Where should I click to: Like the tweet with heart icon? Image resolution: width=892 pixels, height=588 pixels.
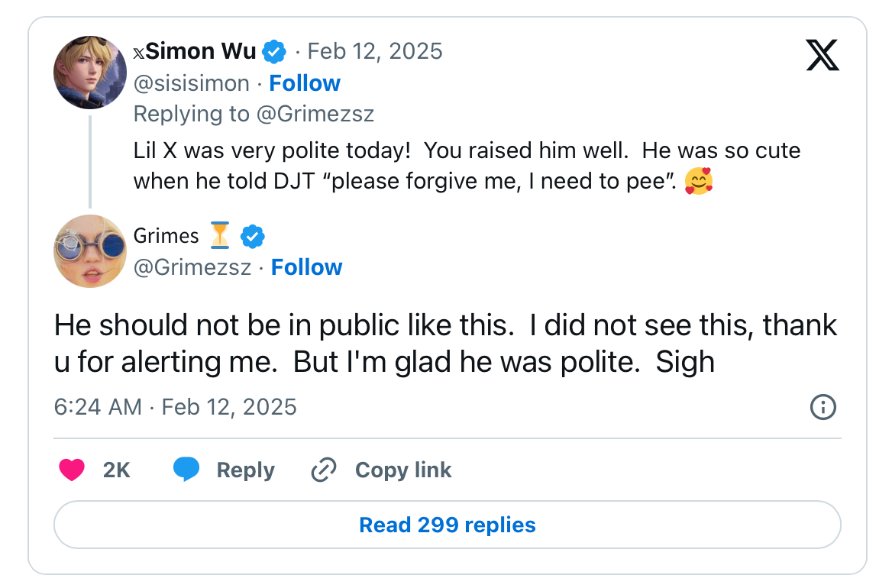pyautogui.click(x=72, y=470)
